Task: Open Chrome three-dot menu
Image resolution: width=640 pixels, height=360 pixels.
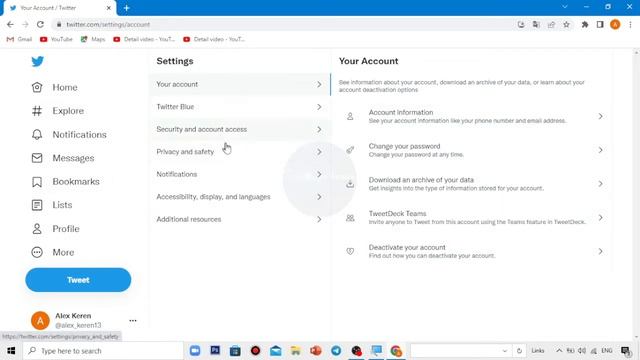Action: coord(630,24)
